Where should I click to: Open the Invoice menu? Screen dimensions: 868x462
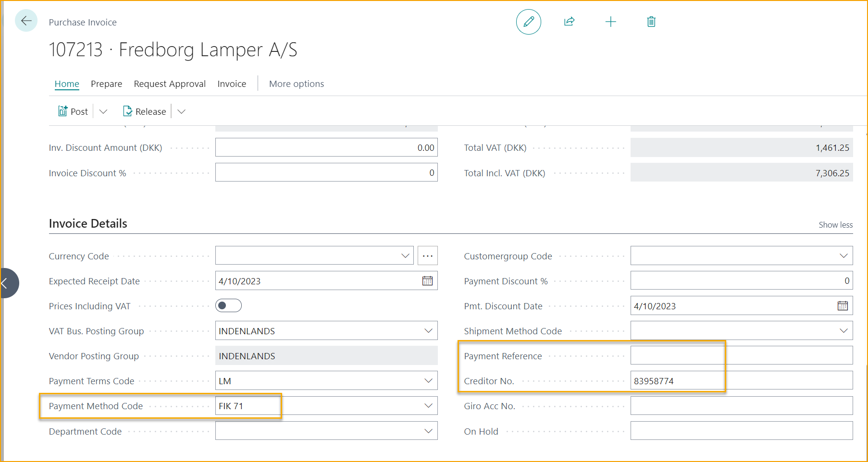[x=232, y=84]
